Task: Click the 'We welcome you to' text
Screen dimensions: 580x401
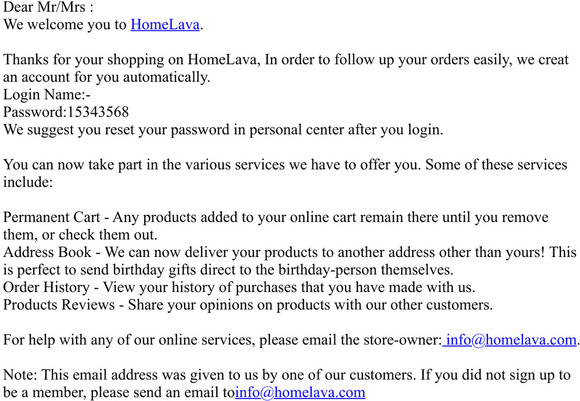Action: tap(65, 24)
